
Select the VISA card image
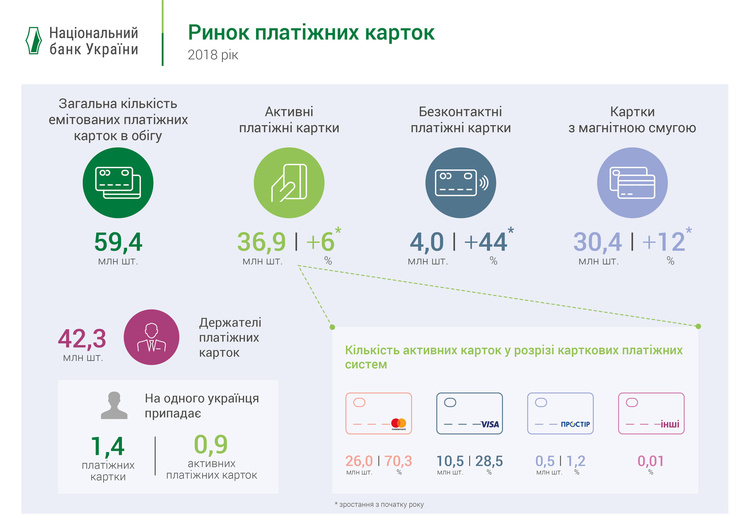click(469, 413)
